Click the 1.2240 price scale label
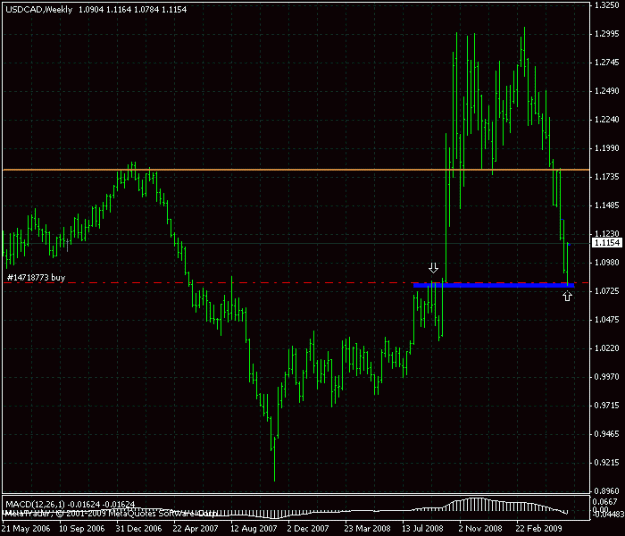The width and height of the screenshot is (625, 536). 607,120
